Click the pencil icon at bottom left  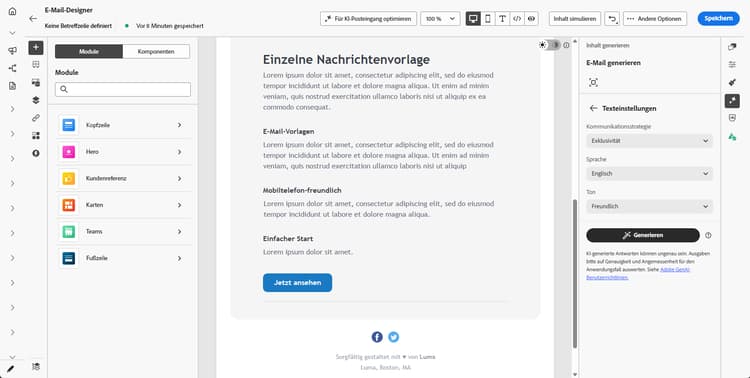(x=11, y=369)
